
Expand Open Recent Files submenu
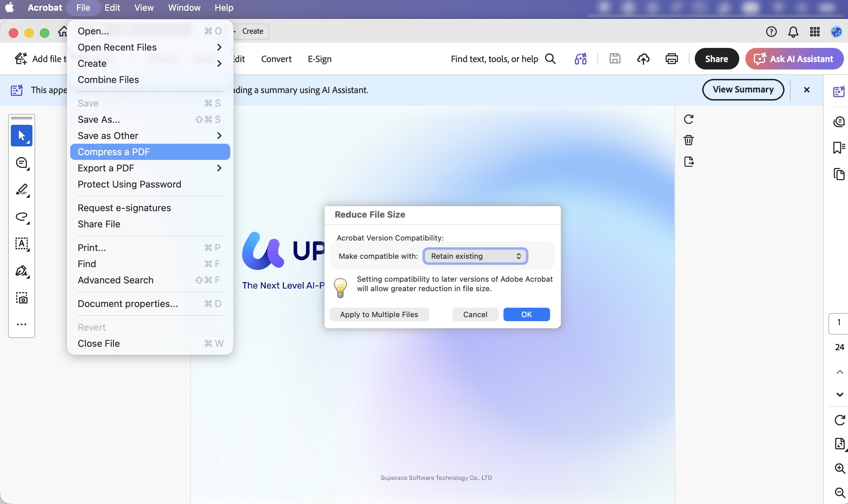(x=150, y=47)
